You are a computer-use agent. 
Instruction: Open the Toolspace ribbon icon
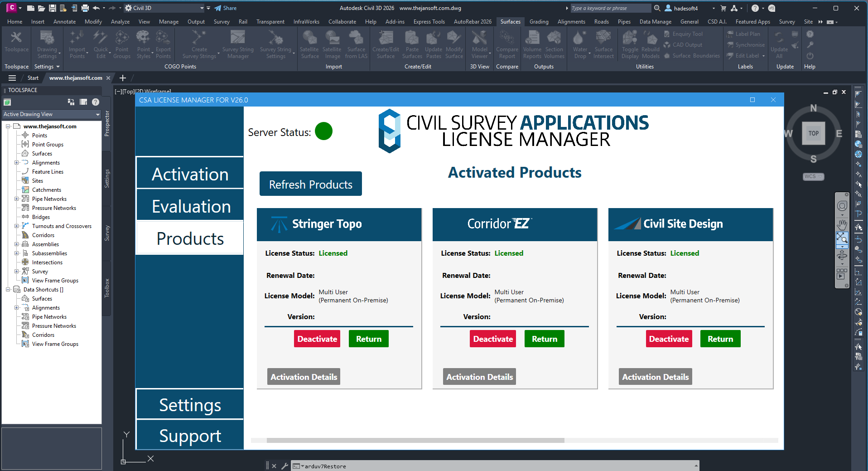(x=16, y=42)
